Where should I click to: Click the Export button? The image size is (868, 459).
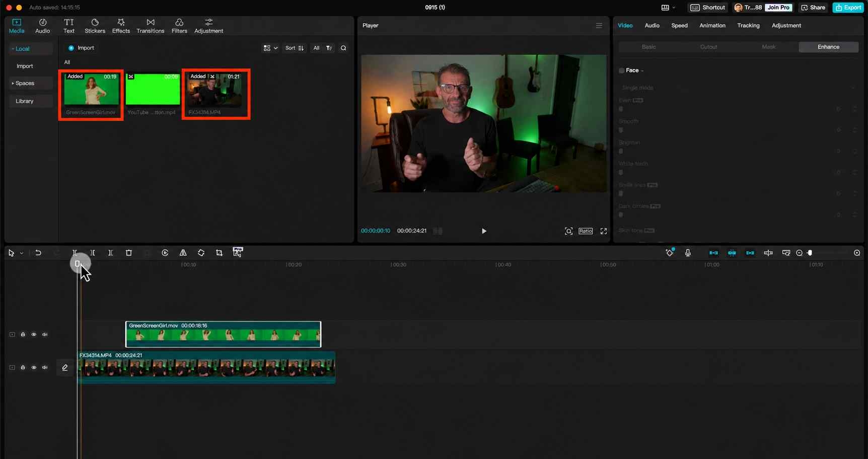point(848,8)
